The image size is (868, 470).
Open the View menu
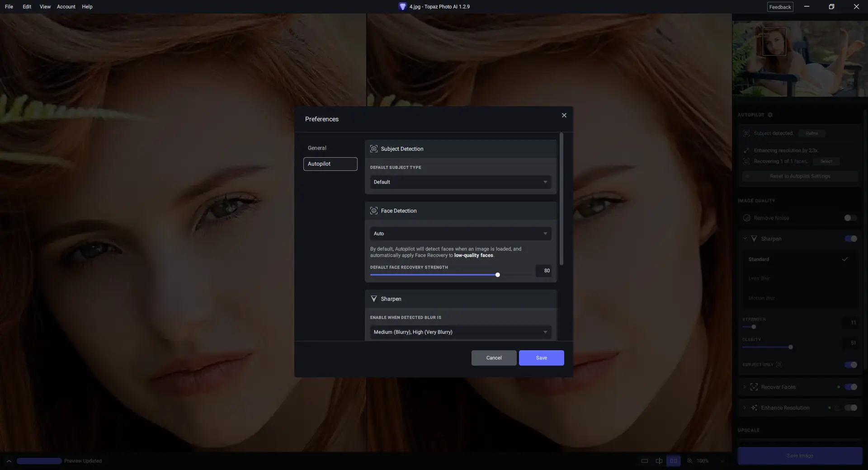click(45, 7)
